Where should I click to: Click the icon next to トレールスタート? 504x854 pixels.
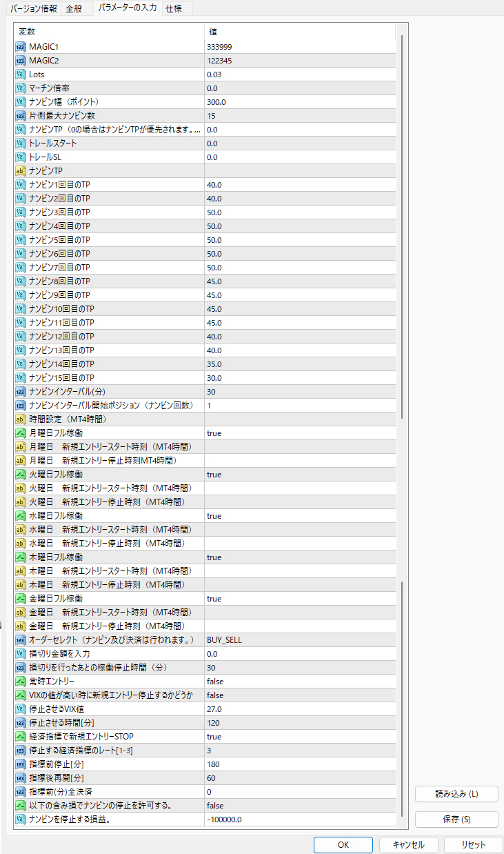point(20,143)
